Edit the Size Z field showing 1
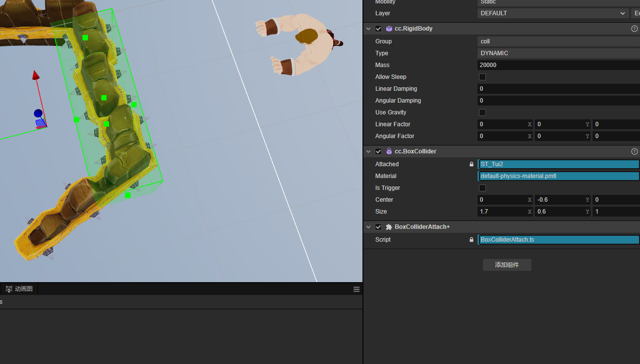This screenshot has height=364, width=640. (x=616, y=212)
